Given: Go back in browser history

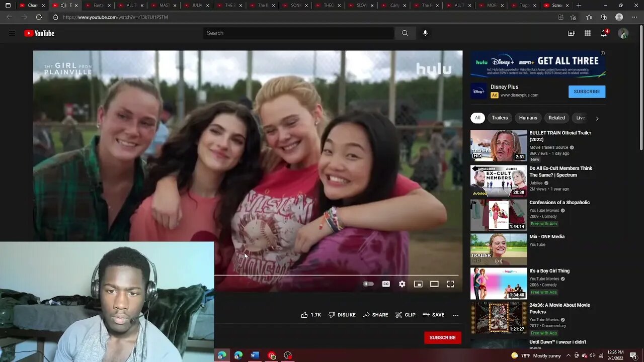Looking at the screenshot, I should (9, 17).
